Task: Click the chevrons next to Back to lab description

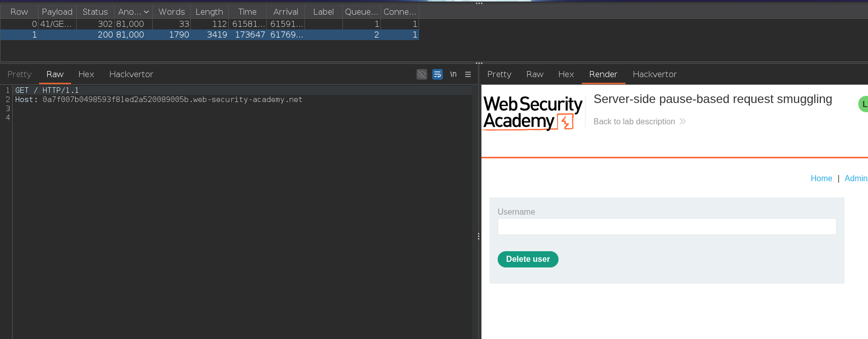Action: pos(682,121)
